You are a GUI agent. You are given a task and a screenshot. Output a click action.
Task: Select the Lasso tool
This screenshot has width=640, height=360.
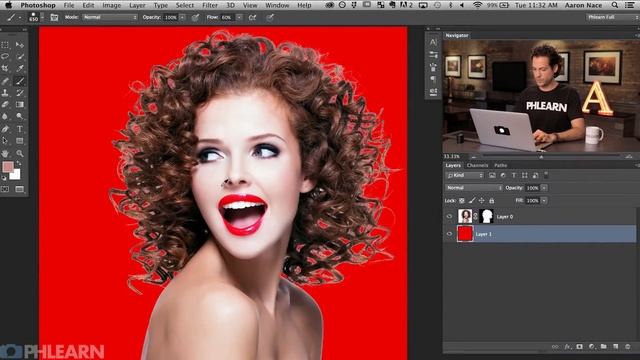[x=5, y=56]
